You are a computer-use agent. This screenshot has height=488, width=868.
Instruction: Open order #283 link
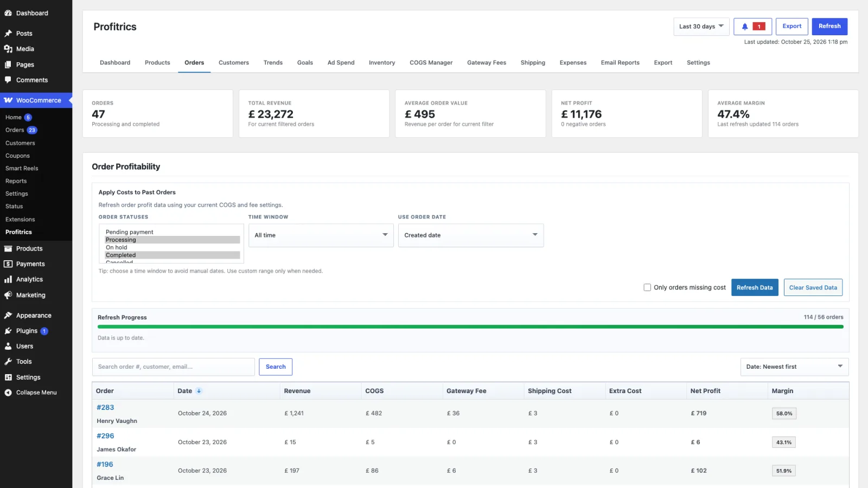coord(105,407)
